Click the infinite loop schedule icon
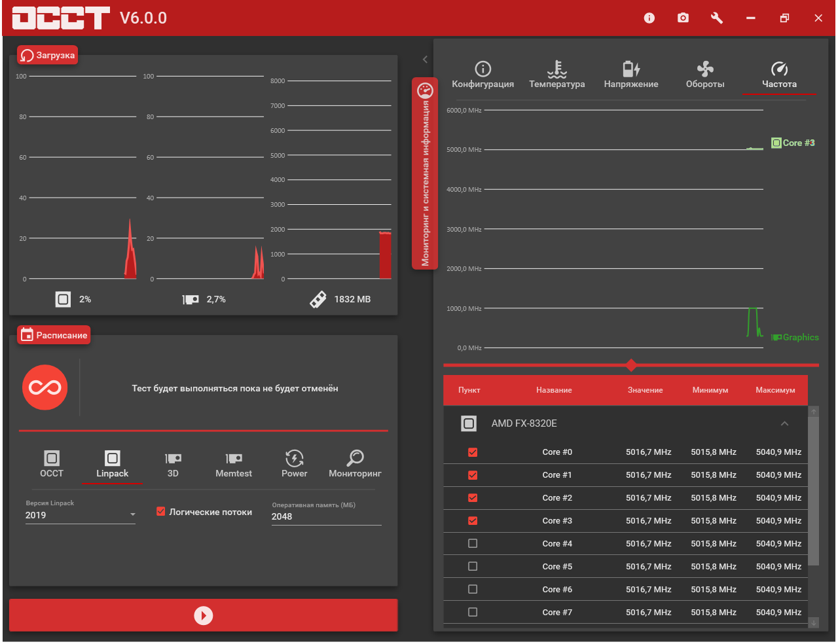Screen dimensions: 838x644 point(45,387)
